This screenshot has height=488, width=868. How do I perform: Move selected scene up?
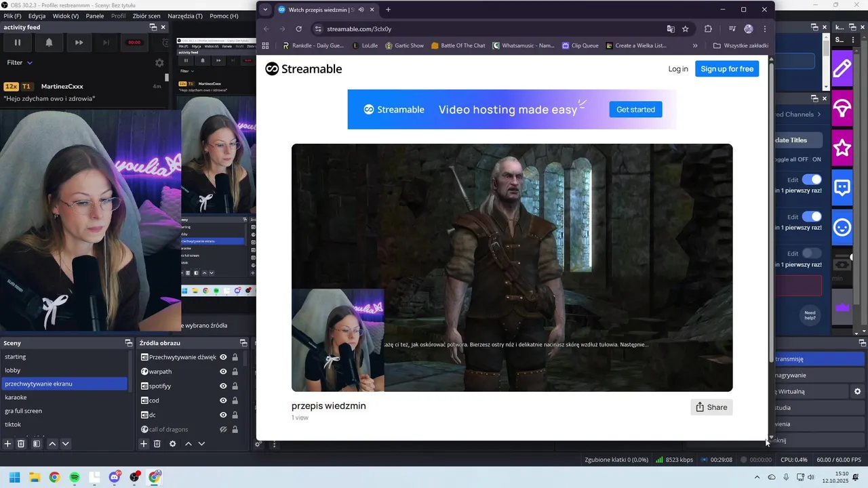(52, 444)
